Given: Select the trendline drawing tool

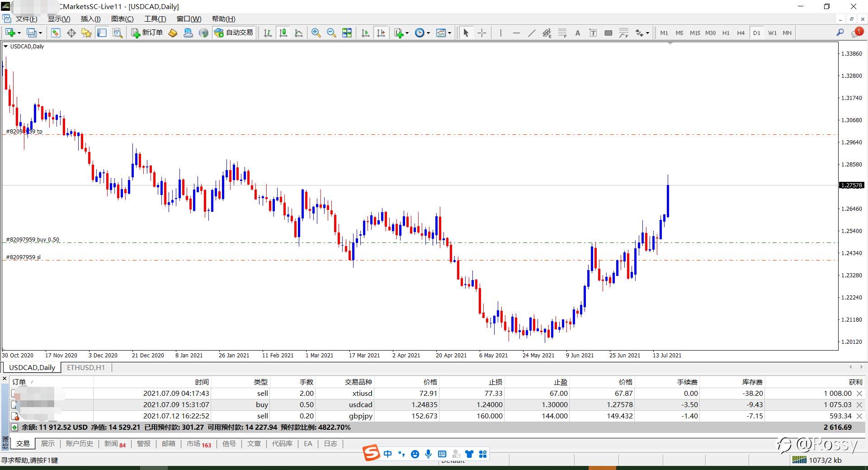Looking at the screenshot, I should tap(532, 33).
